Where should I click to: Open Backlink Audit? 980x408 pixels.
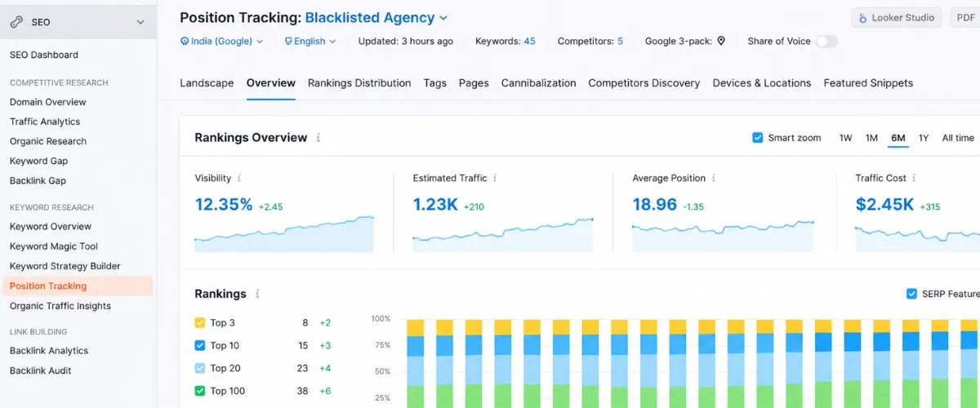pyautogui.click(x=41, y=370)
